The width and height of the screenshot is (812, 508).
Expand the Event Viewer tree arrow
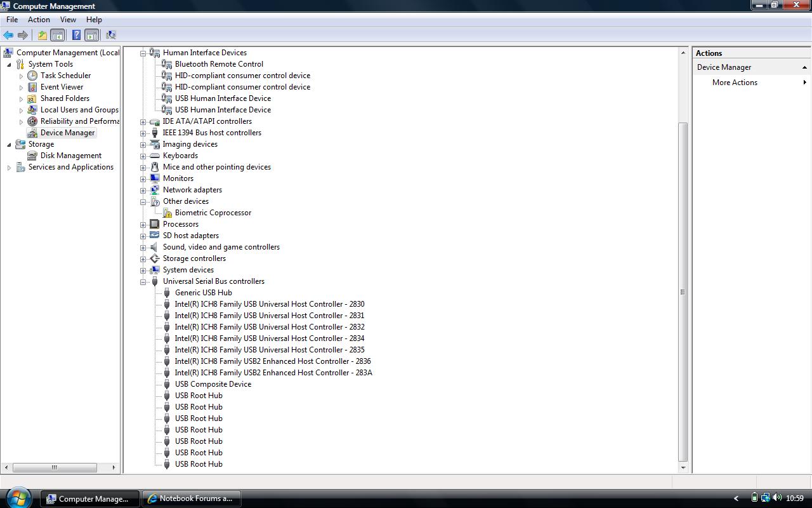point(21,87)
